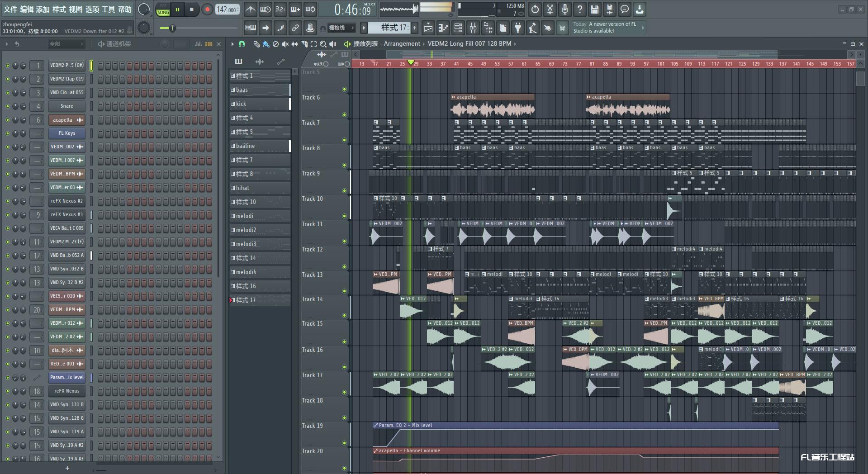
Task: Open the 编辑 menu
Action: pyautogui.click(x=27, y=9)
